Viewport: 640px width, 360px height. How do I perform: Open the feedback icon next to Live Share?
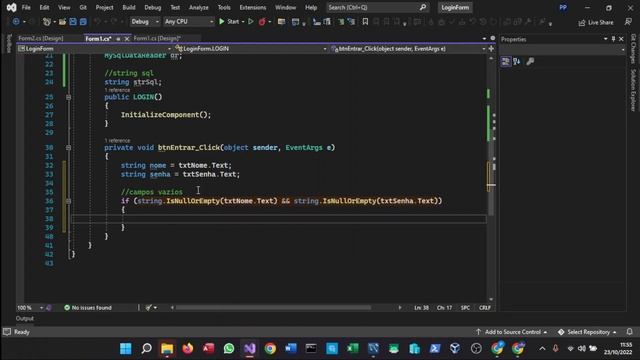(x=628, y=22)
